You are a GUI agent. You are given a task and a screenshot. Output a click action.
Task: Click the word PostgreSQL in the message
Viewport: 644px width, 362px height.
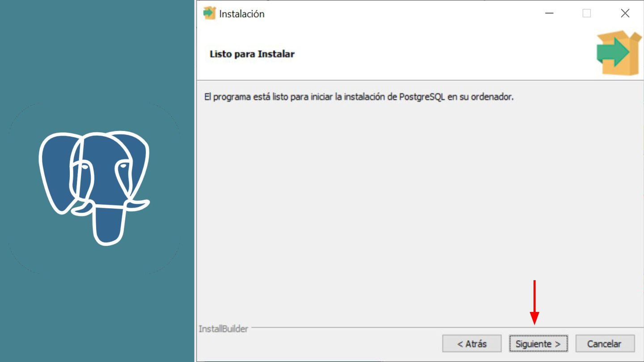click(422, 97)
